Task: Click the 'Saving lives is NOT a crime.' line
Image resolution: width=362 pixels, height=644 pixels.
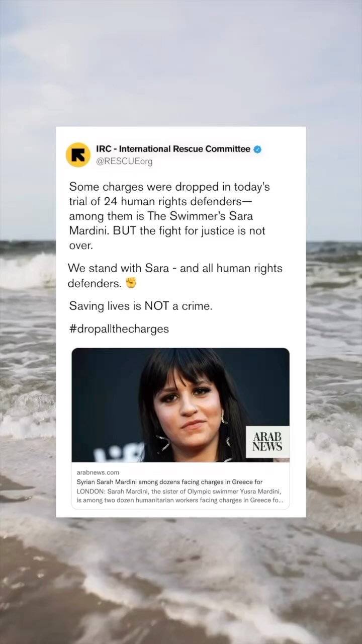Action: click(140, 306)
